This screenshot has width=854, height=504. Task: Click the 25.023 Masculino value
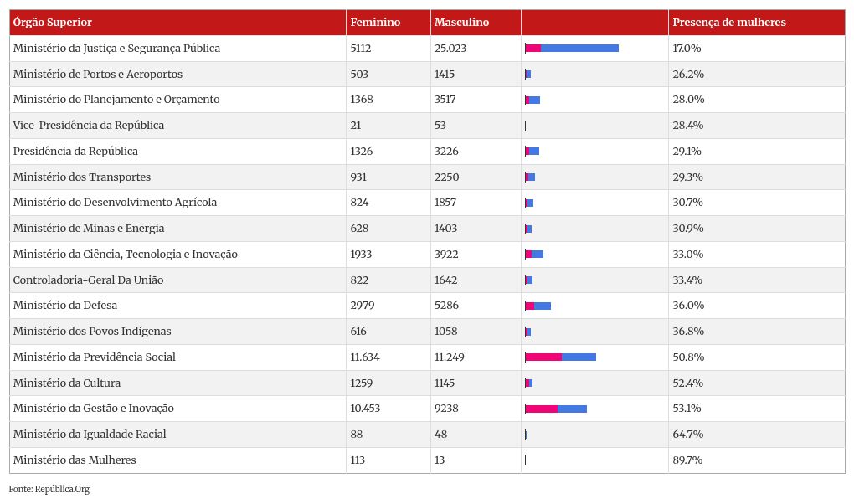coord(450,49)
